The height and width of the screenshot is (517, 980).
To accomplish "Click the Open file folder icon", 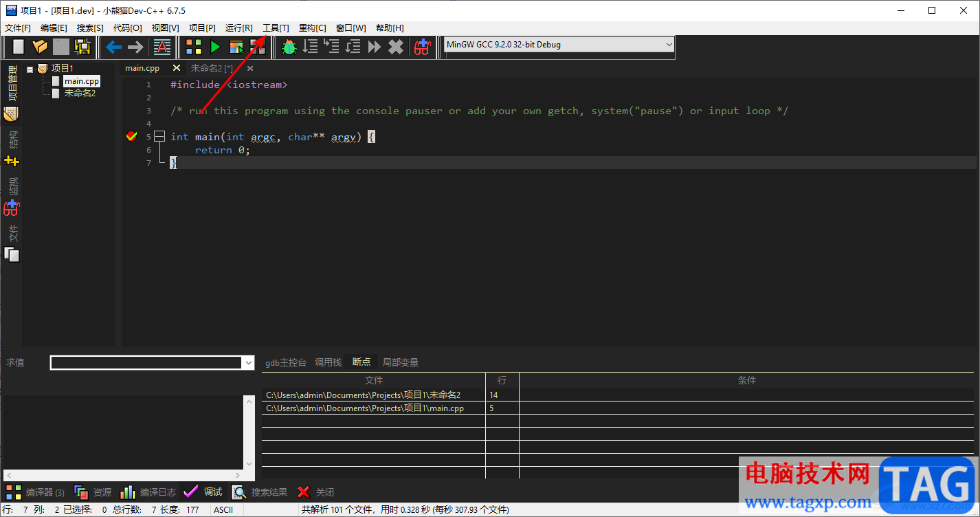I will pos(40,47).
